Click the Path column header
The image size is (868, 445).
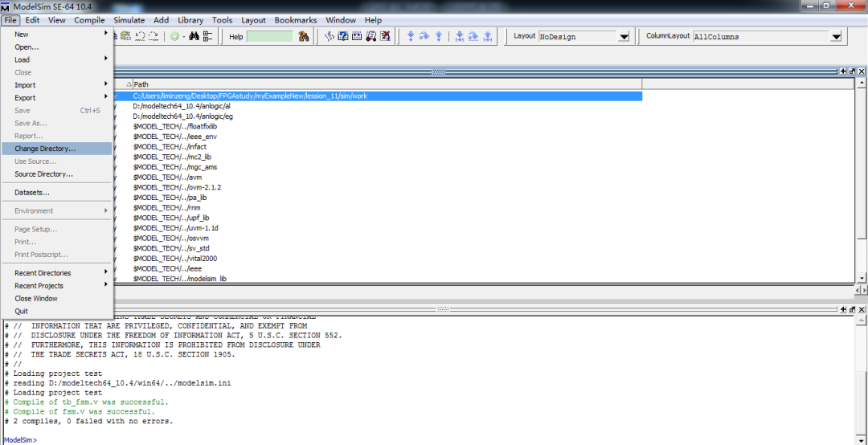tap(141, 84)
